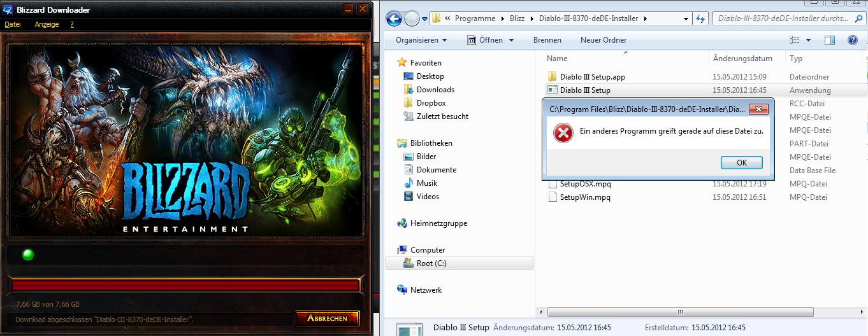Toggle the preview pane icon

point(830,40)
